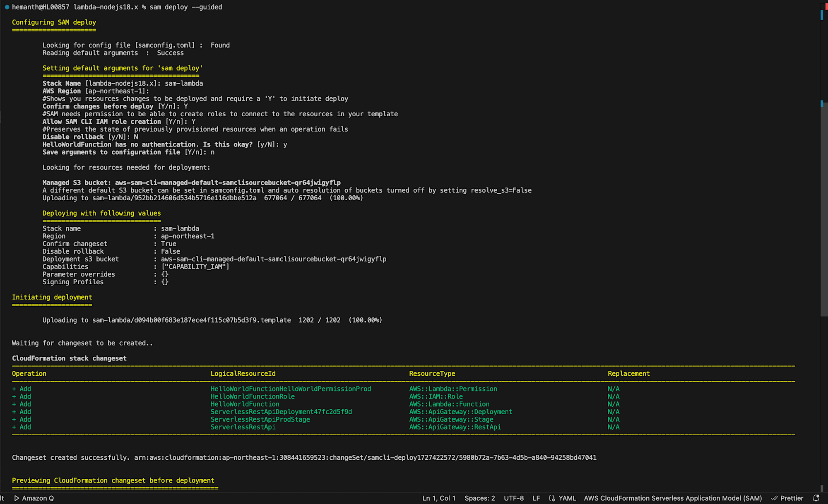Click the 'Configuring SAM deploy' heading
Screen dimensions: 828x504
pos(54,22)
